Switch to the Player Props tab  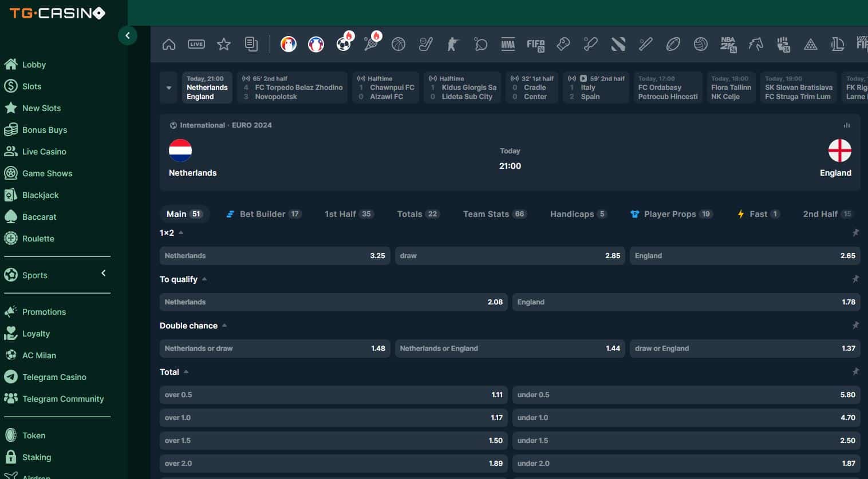pyautogui.click(x=671, y=214)
